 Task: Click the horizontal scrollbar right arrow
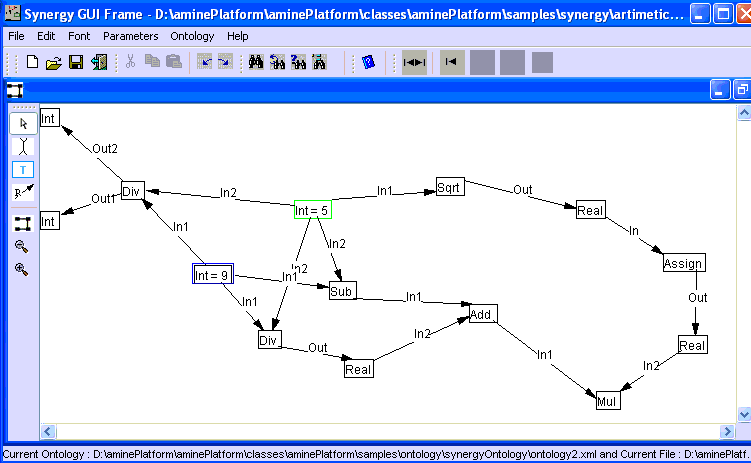click(727, 431)
